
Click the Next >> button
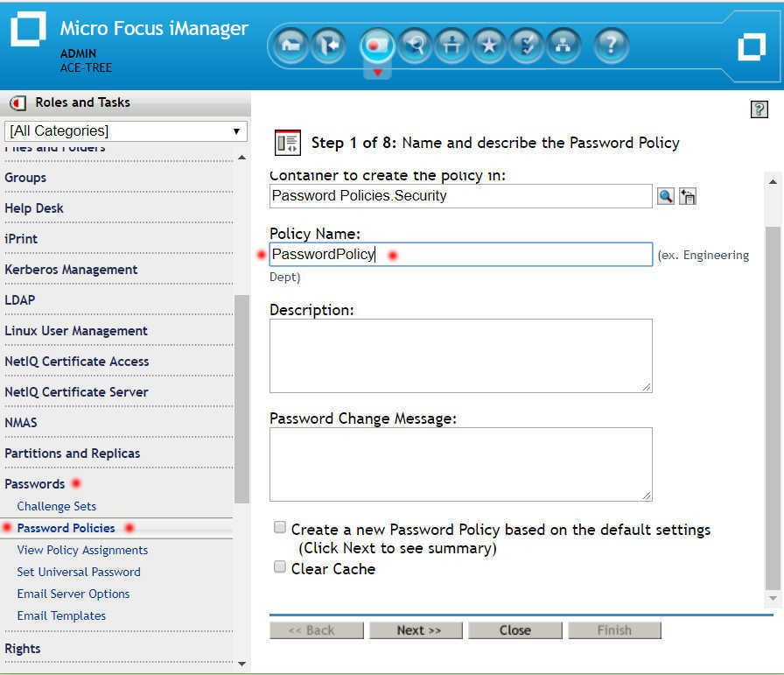(416, 630)
